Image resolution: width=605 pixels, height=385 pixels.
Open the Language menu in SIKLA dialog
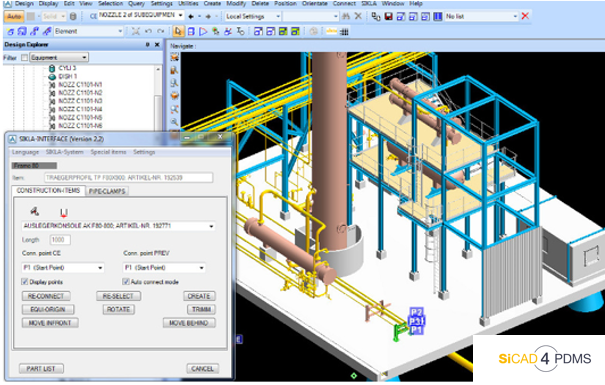point(25,152)
